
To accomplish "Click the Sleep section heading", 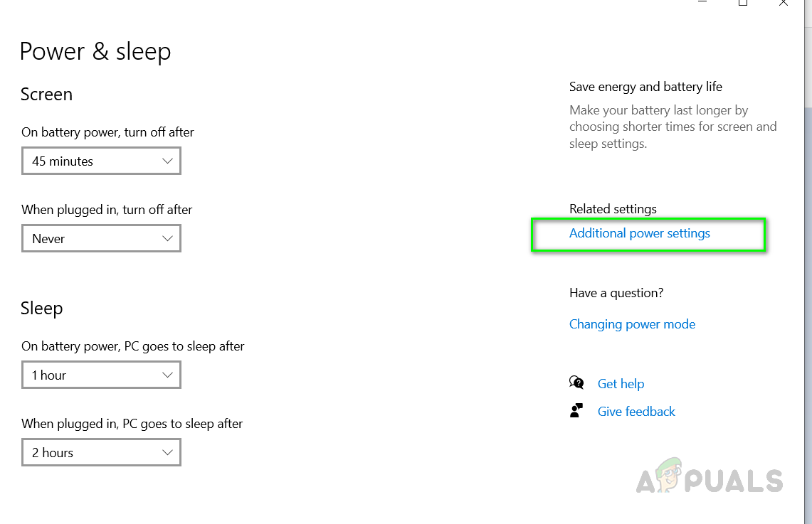I will 41,309.
